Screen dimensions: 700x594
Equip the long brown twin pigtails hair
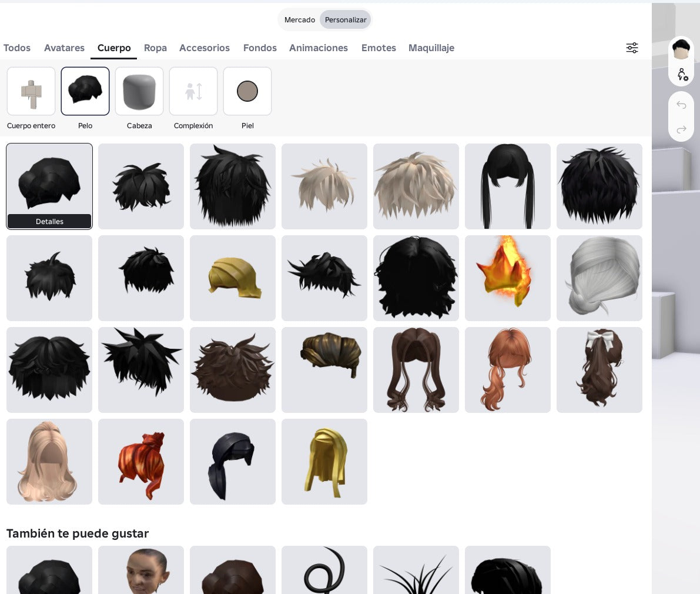tap(416, 370)
